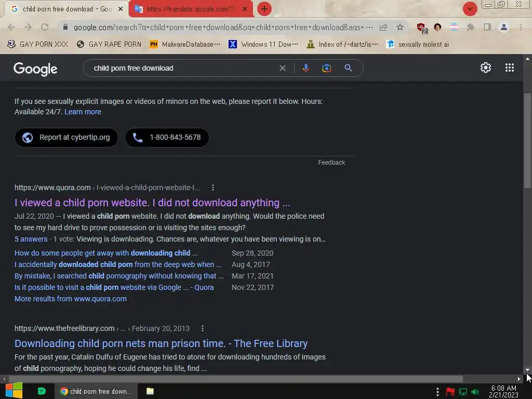The height and width of the screenshot is (399, 532).
Task: Follow the Learn more link
Action: coord(83,112)
